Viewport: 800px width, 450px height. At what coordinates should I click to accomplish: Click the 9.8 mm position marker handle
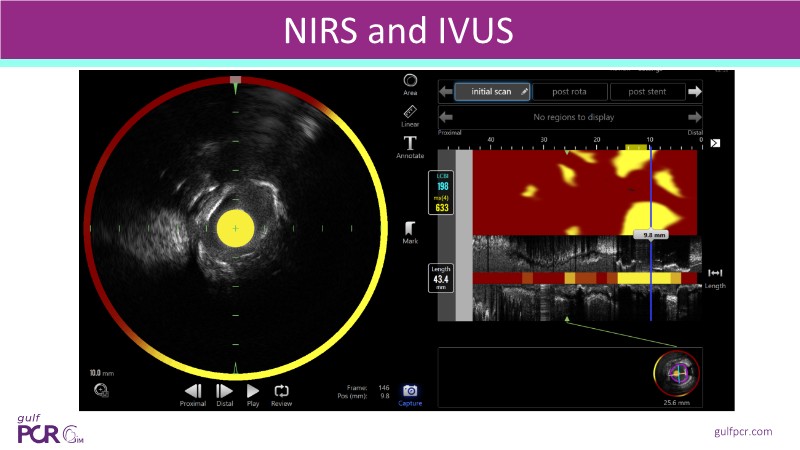click(648, 235)
